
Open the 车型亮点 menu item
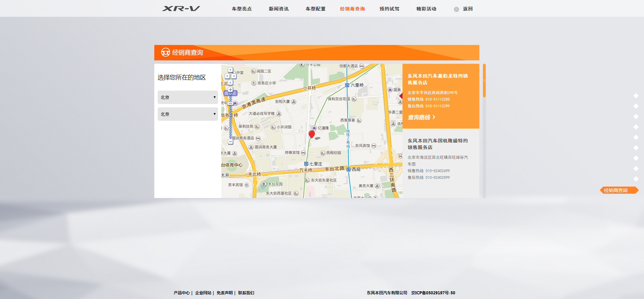242,9
